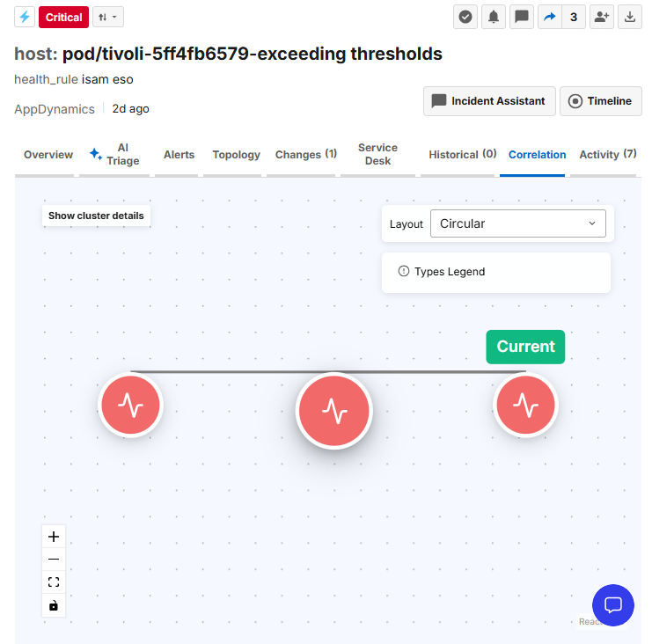This screenshot has height=644, width=652.
Task: Select the middle alert node
Action: (x=333, y=411)
